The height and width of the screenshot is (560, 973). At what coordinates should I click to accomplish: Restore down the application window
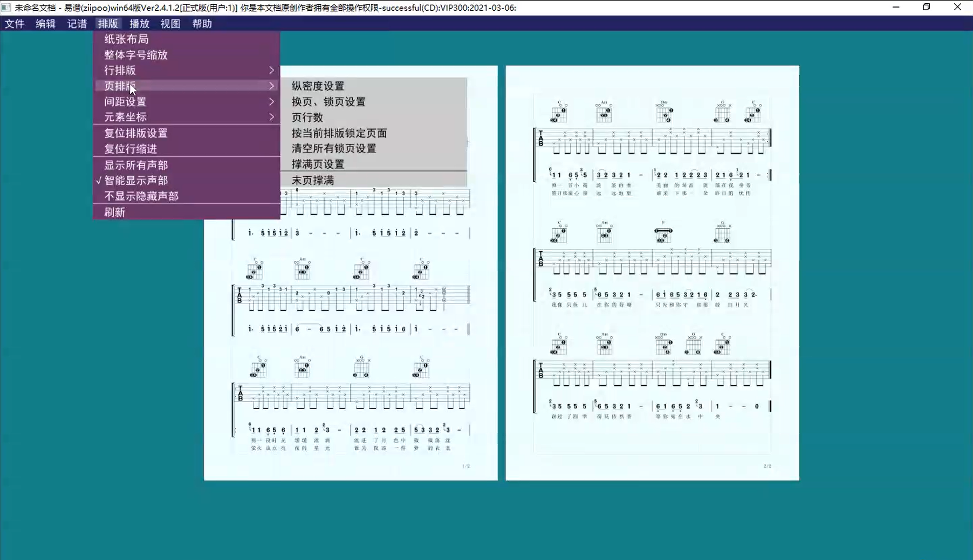click(926, 8)
